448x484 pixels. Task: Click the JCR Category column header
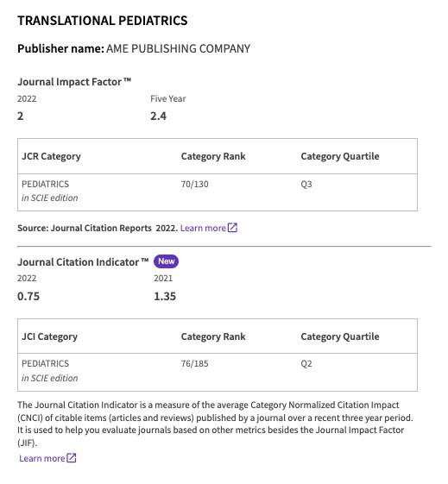click(51, 156)
